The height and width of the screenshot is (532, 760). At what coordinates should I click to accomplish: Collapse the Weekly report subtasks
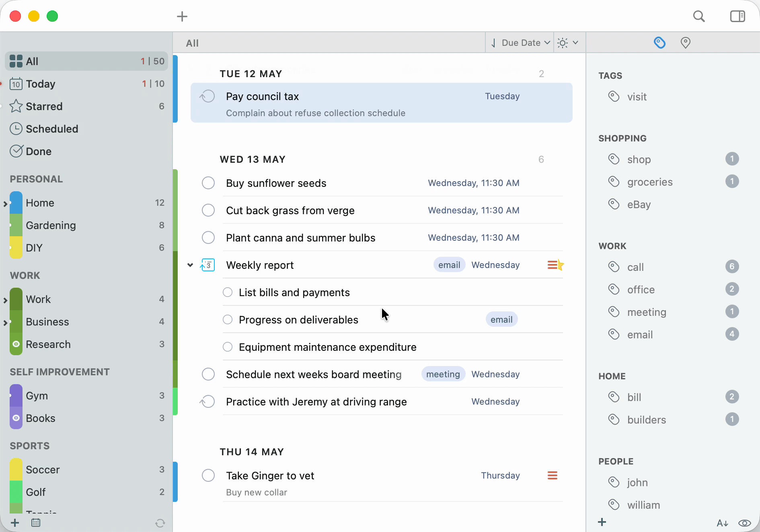(x=190, y=265)
